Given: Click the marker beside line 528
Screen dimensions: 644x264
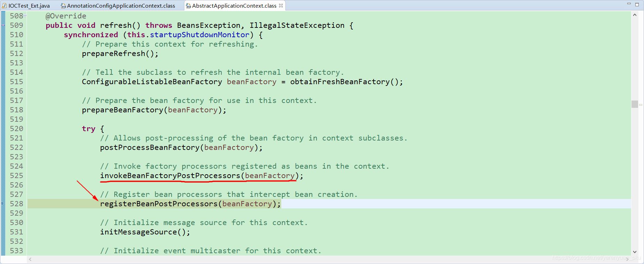Looking at the screenshot, I should tap(3, 203).
